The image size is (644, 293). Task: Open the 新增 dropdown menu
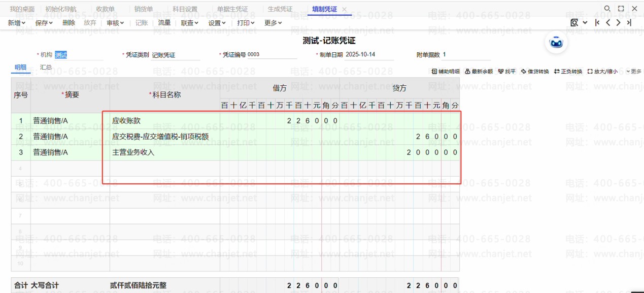click(x=17, y=23)
